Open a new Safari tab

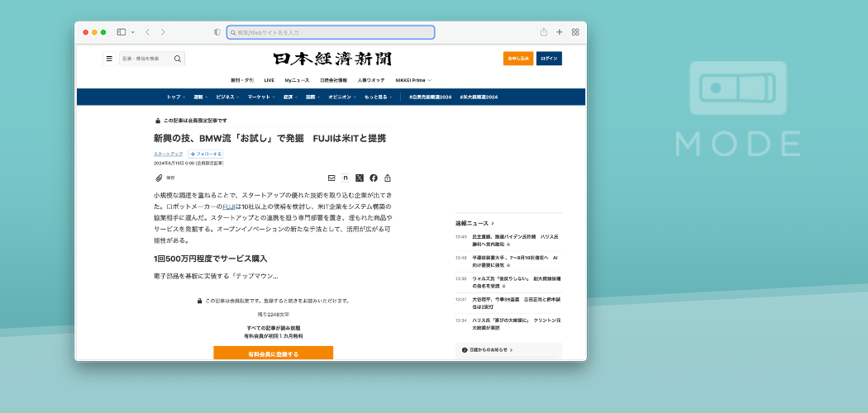point(560,32)
